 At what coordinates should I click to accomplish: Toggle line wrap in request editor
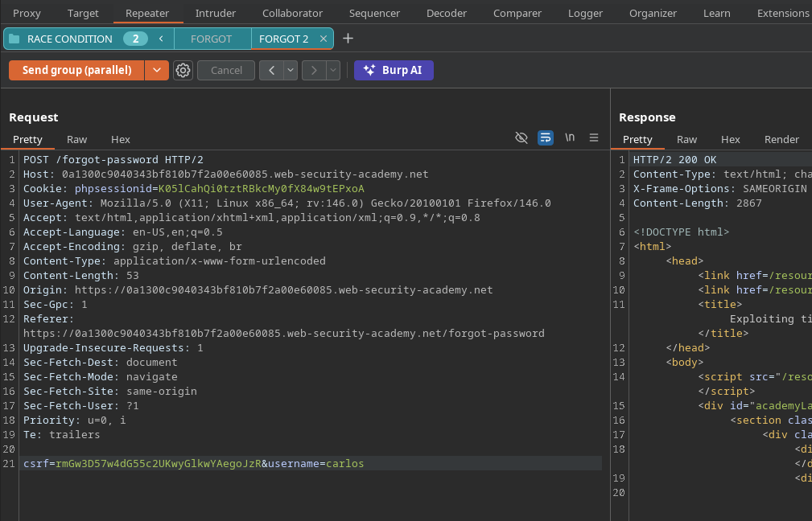[x=545, y=137]
